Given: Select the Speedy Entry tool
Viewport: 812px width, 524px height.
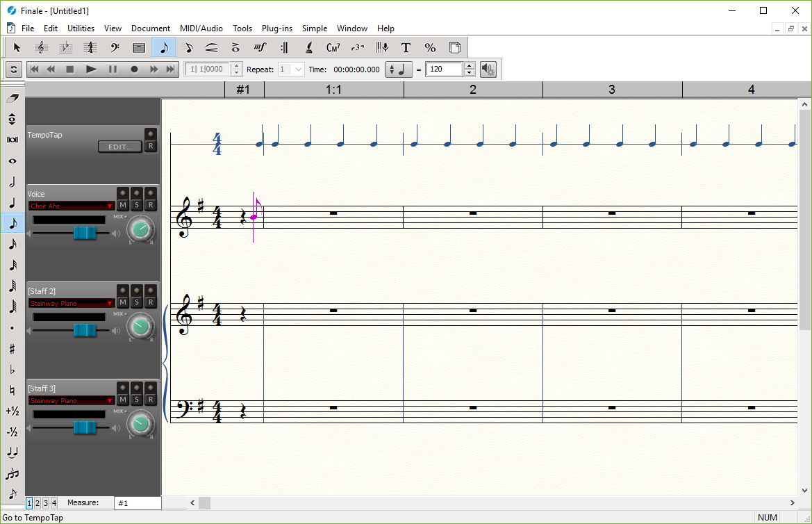Looking at the screenshot, I should [188, 48].
